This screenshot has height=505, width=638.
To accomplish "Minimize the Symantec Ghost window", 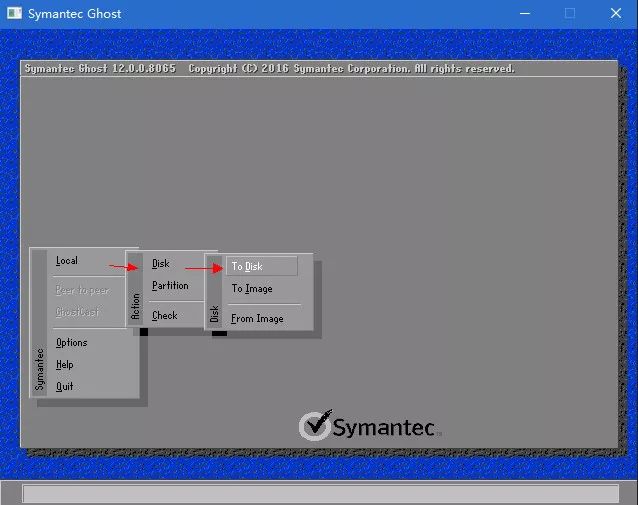I will [525, 13].
